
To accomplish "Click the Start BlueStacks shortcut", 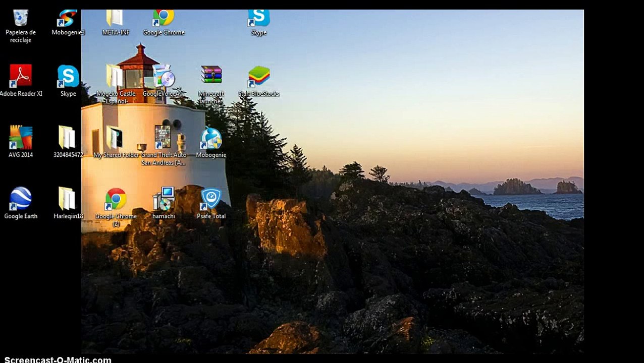I will pyautogui.click(x=258, y=76).
